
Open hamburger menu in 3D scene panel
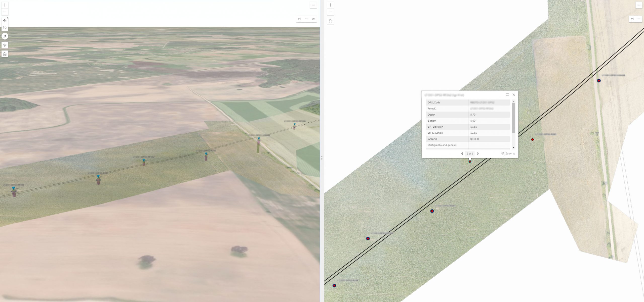point(313,5)
